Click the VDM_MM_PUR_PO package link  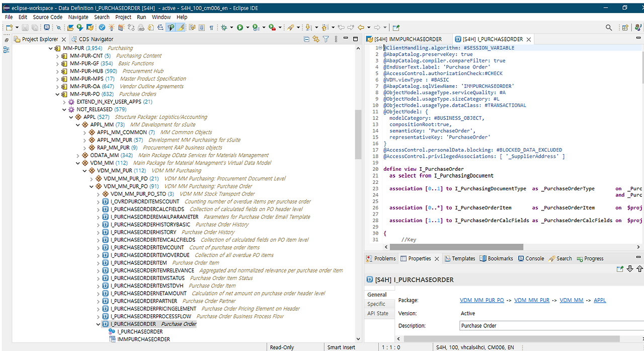481,300
